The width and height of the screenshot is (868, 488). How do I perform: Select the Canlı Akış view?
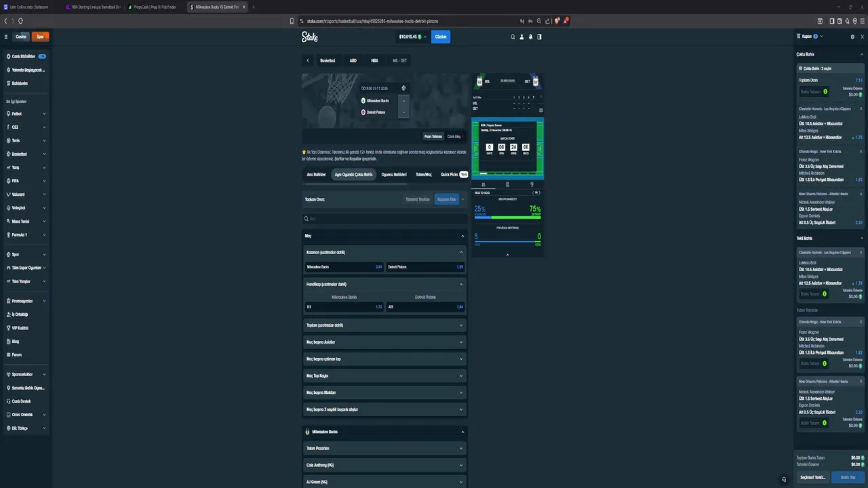click(454, 136)
